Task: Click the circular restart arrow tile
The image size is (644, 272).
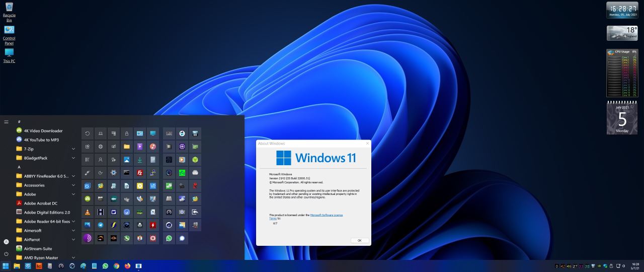Action: (x=88, y=133)
